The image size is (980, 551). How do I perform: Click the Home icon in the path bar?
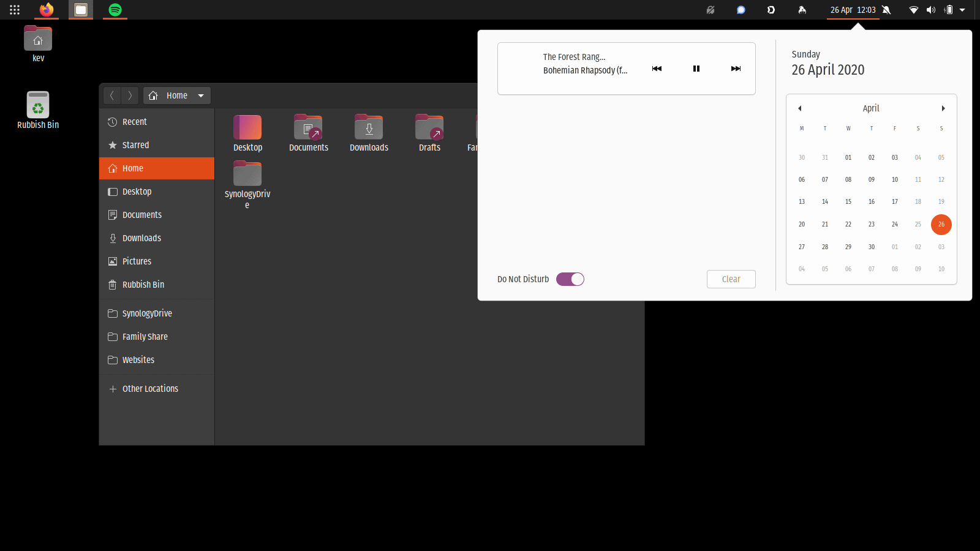153,95
